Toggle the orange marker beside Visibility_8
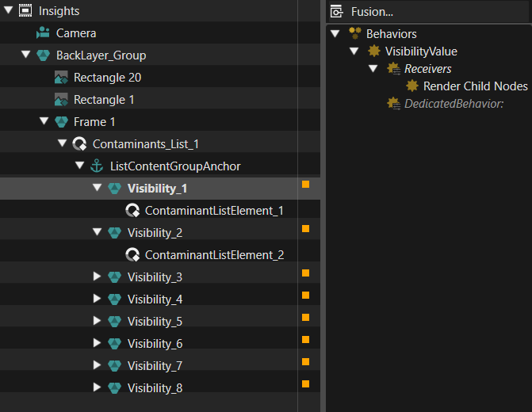This screenshot has width=532, height=412. [306, 383]
